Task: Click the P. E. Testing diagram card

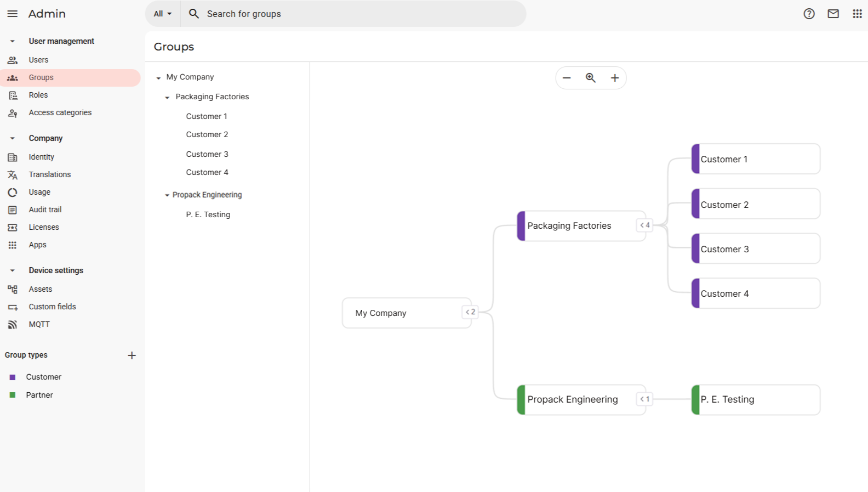Action: pyautogui.click(x=756, y=399)
